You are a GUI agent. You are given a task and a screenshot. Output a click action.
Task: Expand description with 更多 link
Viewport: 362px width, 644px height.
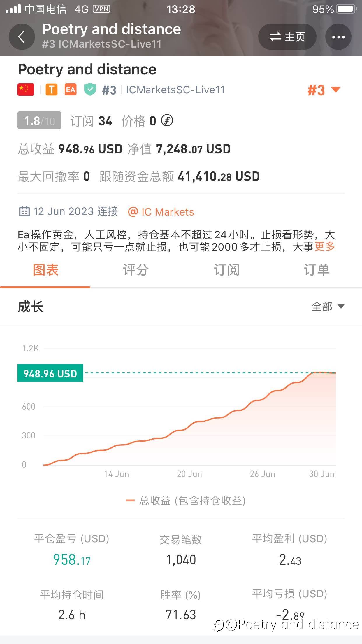coord(324,247)
